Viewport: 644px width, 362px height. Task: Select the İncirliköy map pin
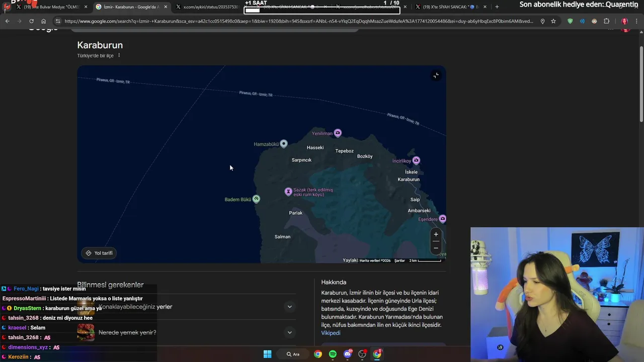(x=416, y=160)
